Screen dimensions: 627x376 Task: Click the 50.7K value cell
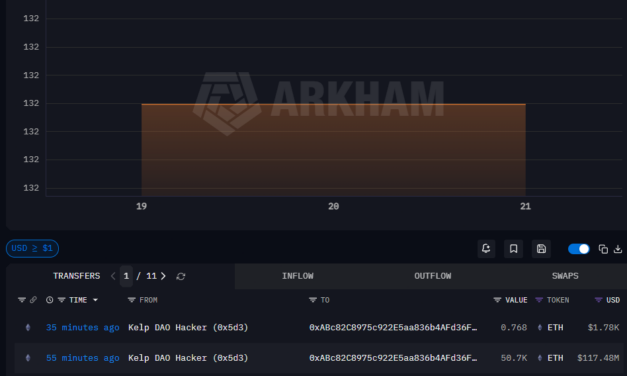tap(514, 358)
